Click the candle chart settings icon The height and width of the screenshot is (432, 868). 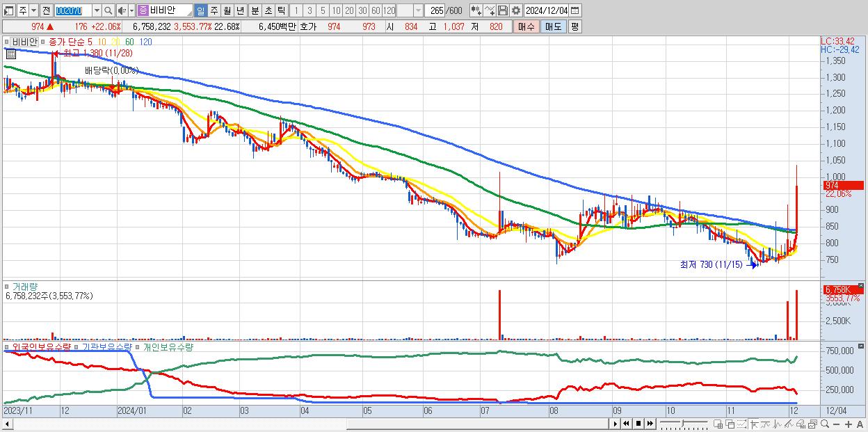476,10
